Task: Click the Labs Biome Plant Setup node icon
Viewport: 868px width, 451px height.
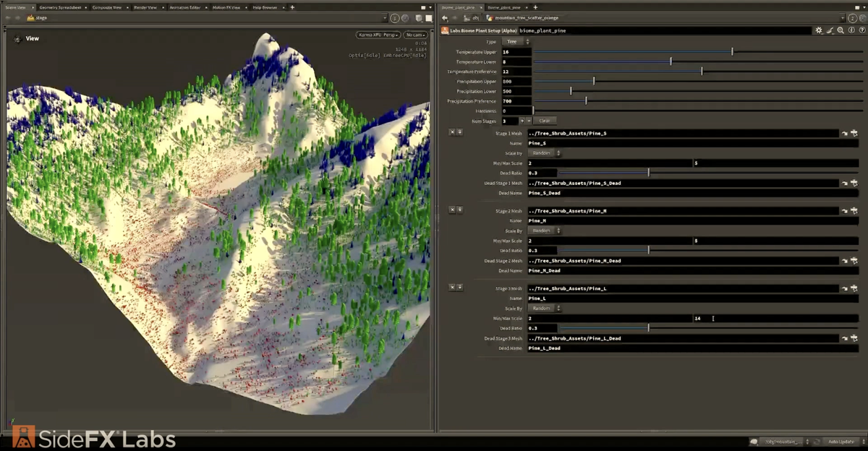Action: coord(446,30)
